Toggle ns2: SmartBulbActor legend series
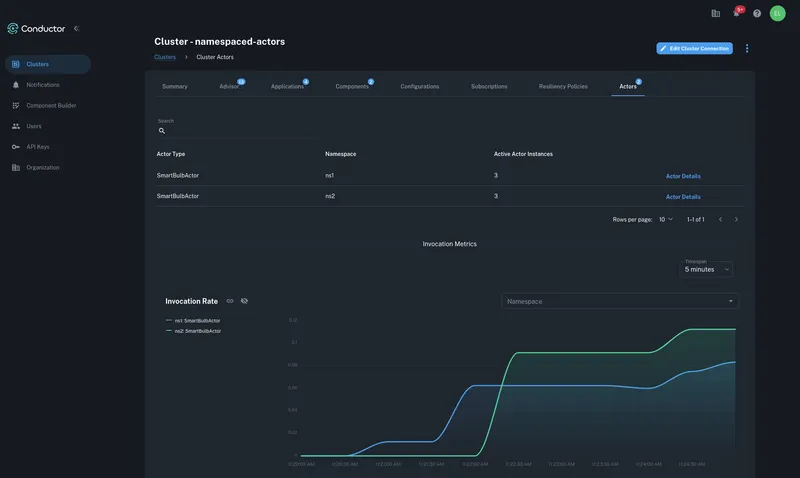Screen dimensions: 800x478 [196, 331]
